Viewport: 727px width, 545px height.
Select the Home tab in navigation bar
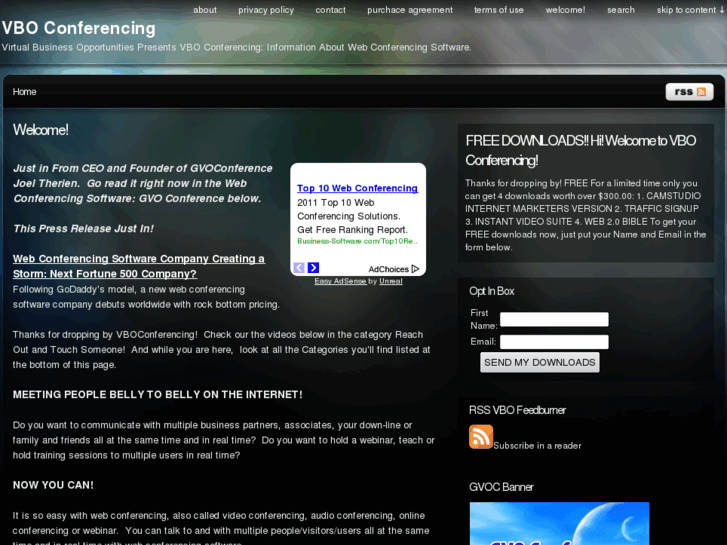coord(25,92)
